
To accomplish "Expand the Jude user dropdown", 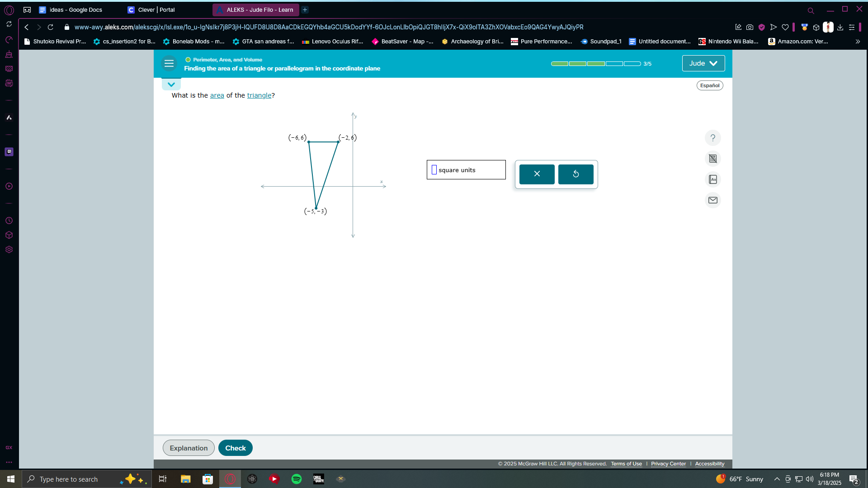I will pos(703,63).
